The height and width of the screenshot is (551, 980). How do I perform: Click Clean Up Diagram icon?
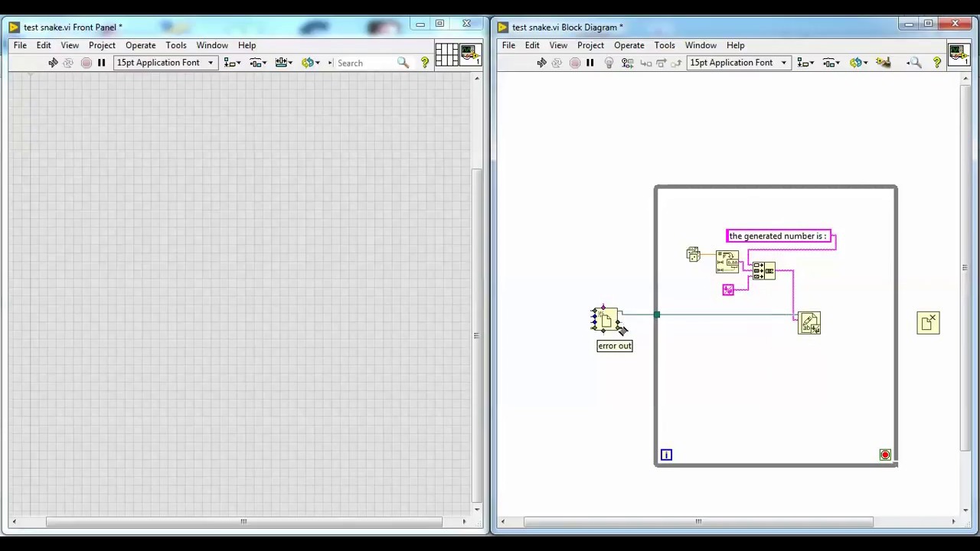pyautogui.click(x=884, y=63)
